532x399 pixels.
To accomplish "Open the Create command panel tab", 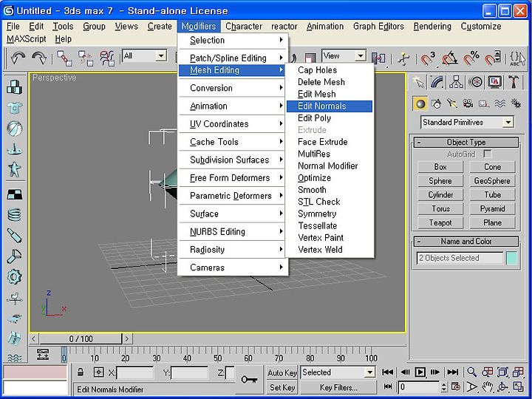I will pos(419,82).
